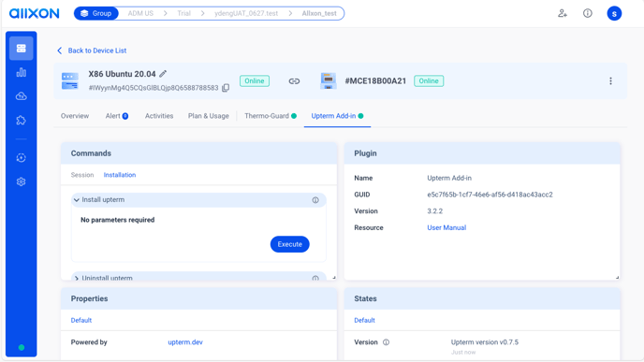Execute the Install upterm command

(289, 244)
